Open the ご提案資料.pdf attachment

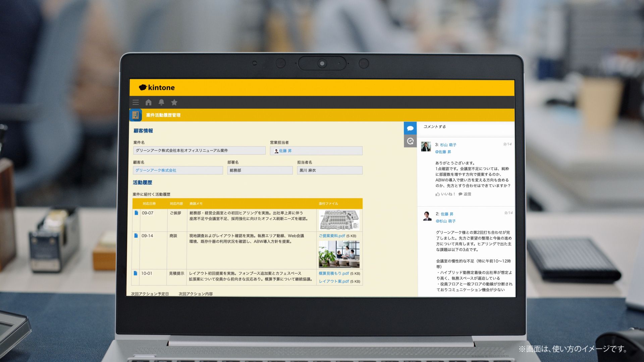point(332,236)
